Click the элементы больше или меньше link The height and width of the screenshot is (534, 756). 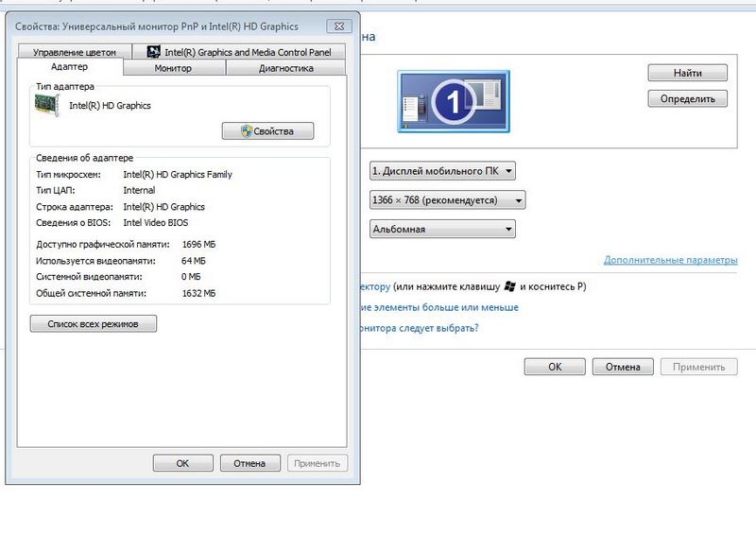(x=438, y=307)
